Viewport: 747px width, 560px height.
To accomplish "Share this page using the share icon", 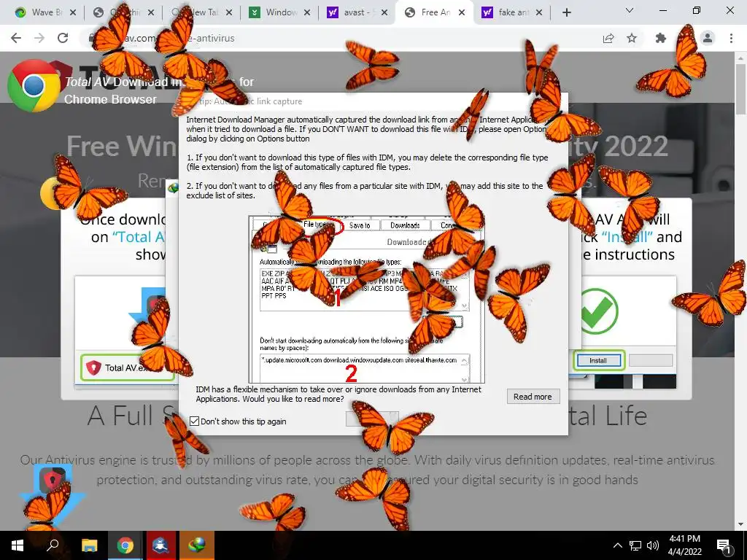I will click(x=608, y=38).
